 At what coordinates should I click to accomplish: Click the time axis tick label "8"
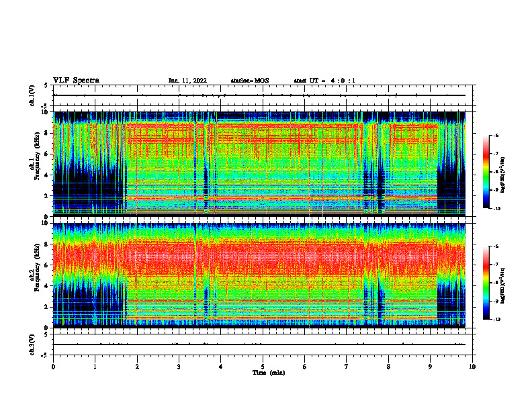[x=388, y=367]
